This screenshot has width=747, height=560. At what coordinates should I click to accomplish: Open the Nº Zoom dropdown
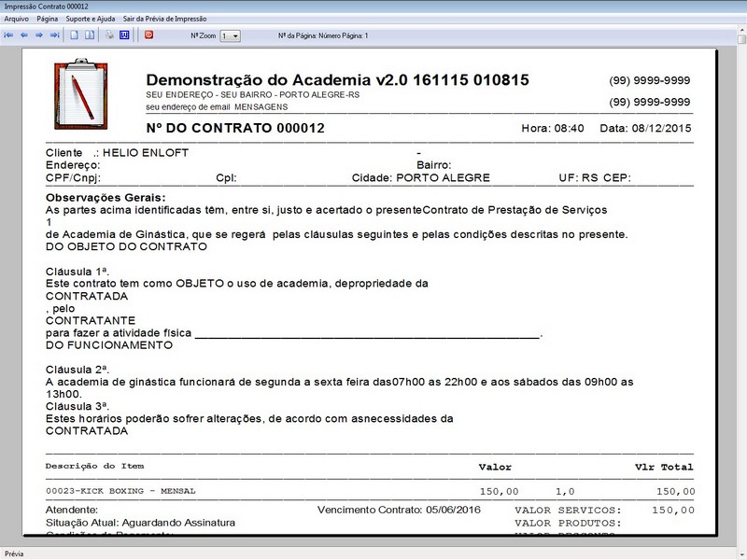coord(231,35)
